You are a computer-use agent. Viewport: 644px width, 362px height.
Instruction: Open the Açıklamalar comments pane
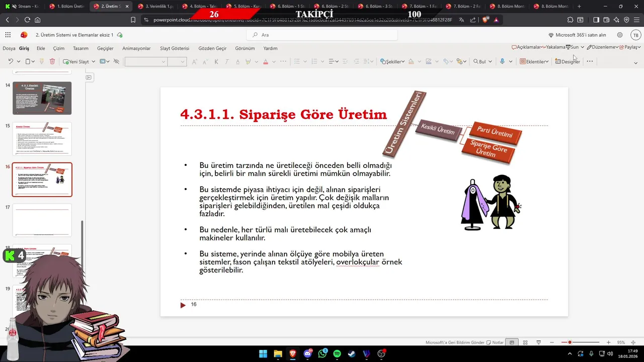(x=526, y=47)
